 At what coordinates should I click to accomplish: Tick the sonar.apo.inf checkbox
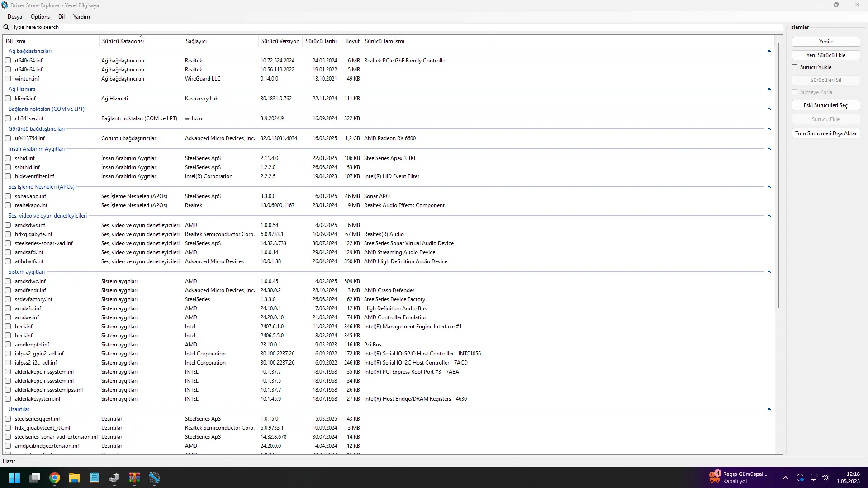tap(8, 196)
